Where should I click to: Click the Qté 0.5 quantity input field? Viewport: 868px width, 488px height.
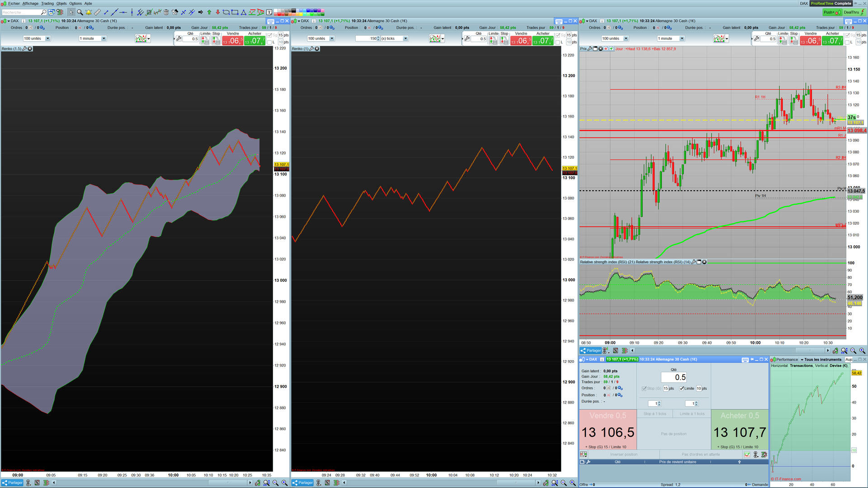[674, 377]
